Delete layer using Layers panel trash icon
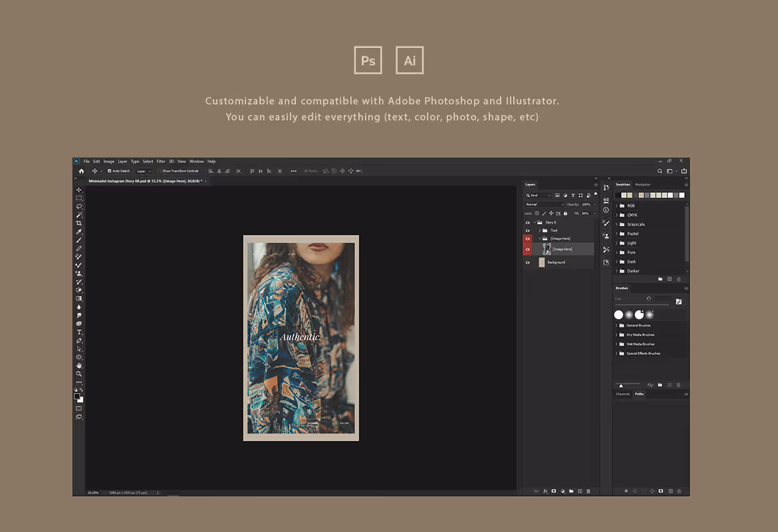 point(588,491)
